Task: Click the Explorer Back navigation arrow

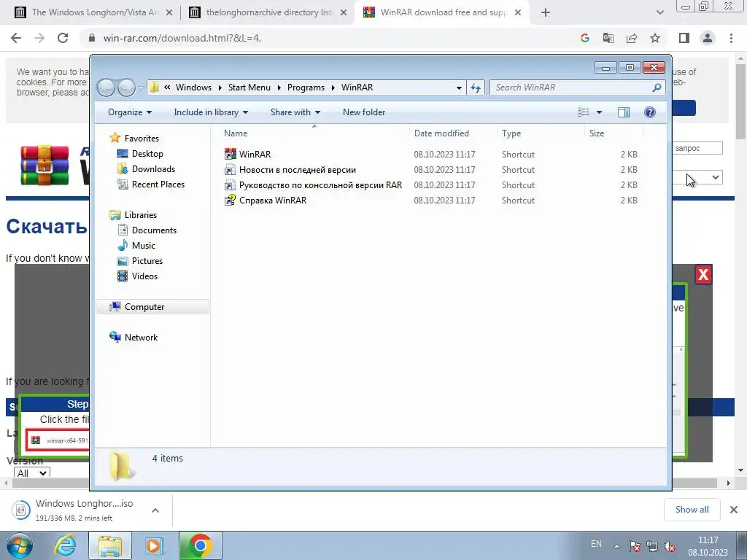Action: [x=107, y=87]
